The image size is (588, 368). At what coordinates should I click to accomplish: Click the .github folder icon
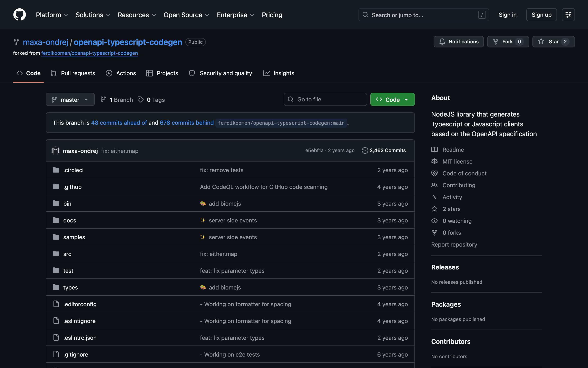click(56, 187)
